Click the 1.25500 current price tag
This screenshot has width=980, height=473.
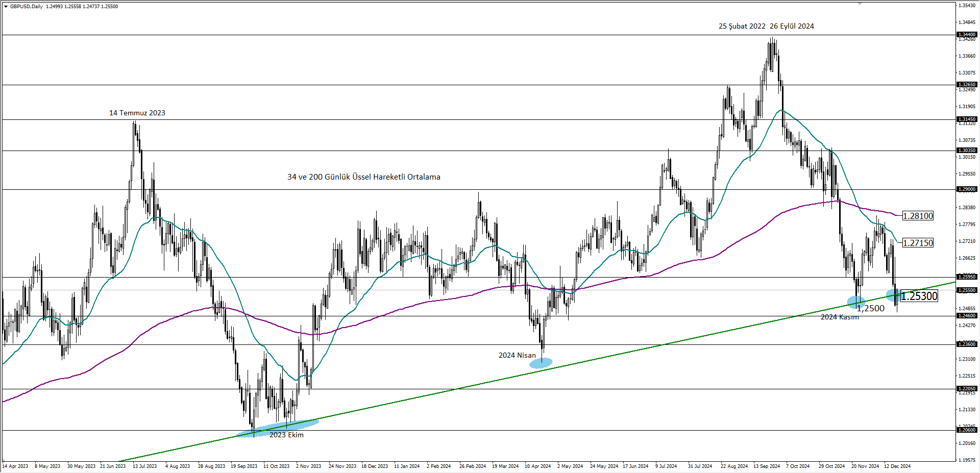pos(967,290)
